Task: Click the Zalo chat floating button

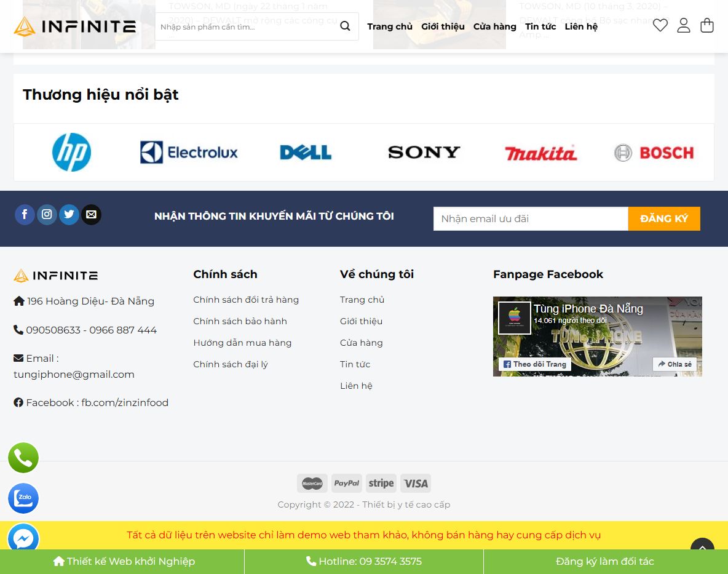Action: pos(23,498)
